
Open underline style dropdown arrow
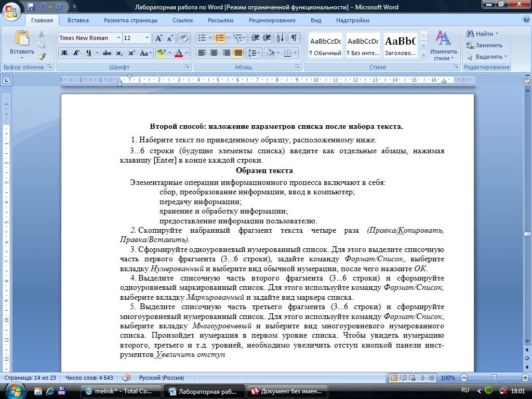coord(97,53)
